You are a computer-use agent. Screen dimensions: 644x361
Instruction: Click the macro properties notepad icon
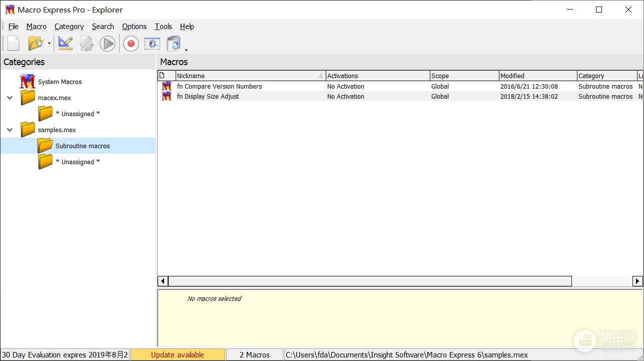point(87,44)
